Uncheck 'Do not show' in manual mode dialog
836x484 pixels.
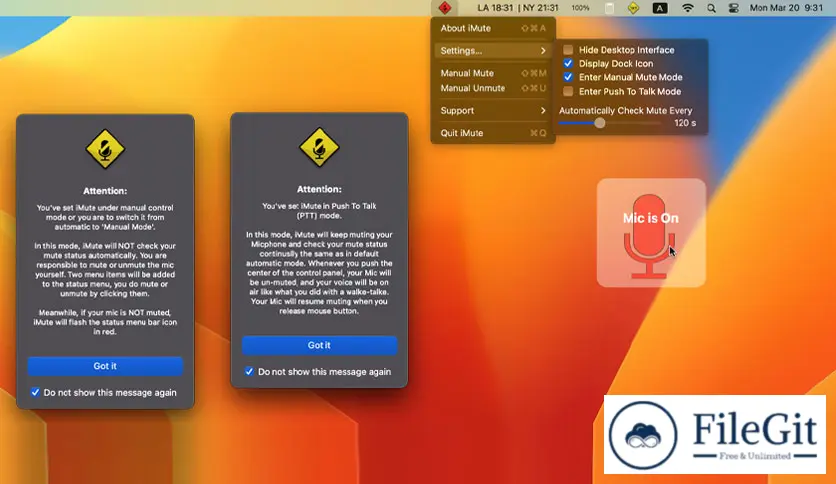point(35,392)
